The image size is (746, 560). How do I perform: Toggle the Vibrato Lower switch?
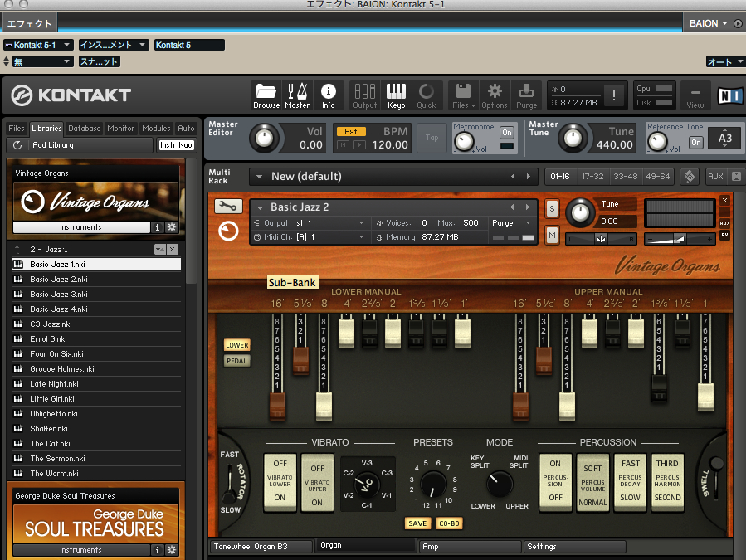[280, 483]
